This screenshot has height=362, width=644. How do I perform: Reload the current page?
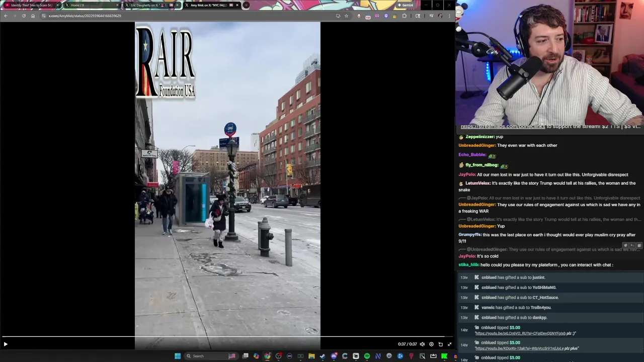click(x=24, y=16)
